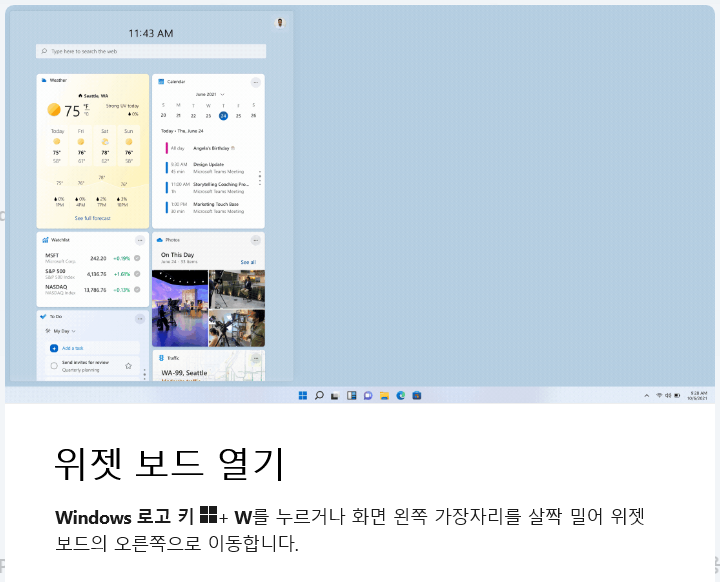This screenshot has width=720, height=582.
Task: Open File Explorer folder icon on taskbar
Action: point(384,396)
